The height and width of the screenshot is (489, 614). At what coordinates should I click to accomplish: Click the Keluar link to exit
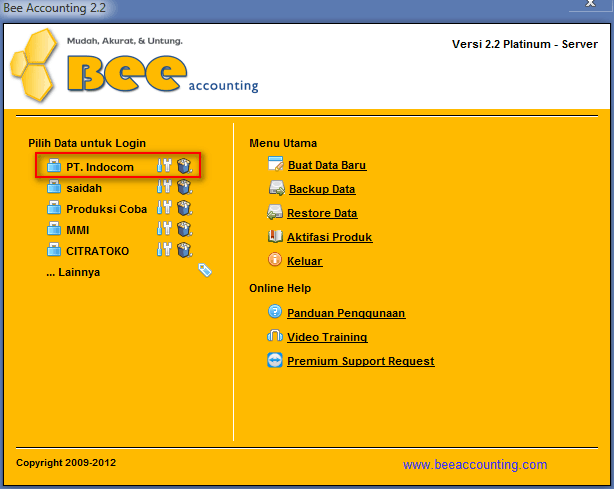click(x=305, y=261)
